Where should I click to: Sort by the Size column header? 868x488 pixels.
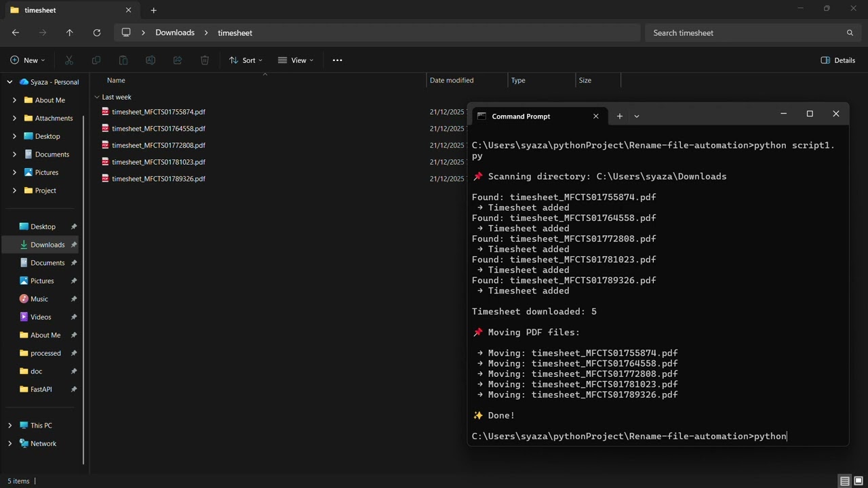(585, 80)
